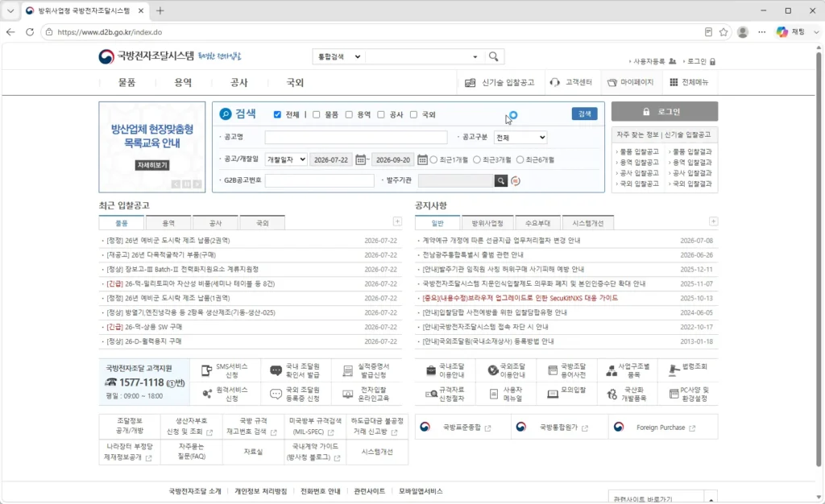This screenshot has width=825, height=504.
Task: Check the 공사 checkbox
Action: click(x=381, y=114)
